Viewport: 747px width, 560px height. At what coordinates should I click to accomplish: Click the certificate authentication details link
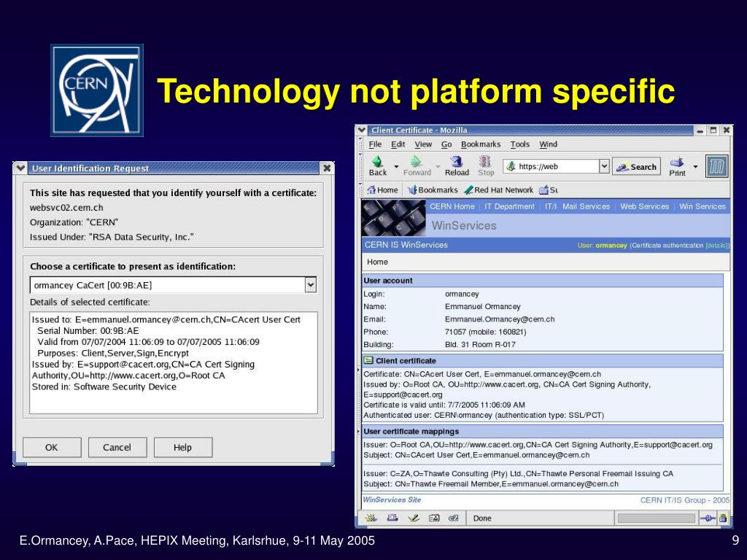[x=717, y=246]
